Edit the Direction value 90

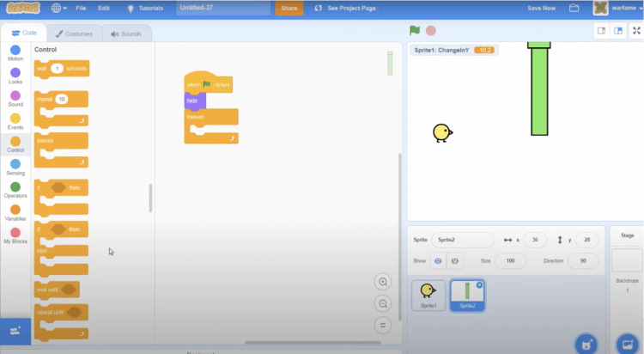583,261
